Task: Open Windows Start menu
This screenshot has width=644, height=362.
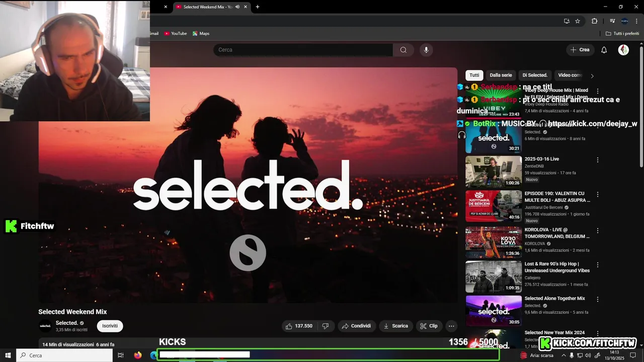Action: pos(8,355)
